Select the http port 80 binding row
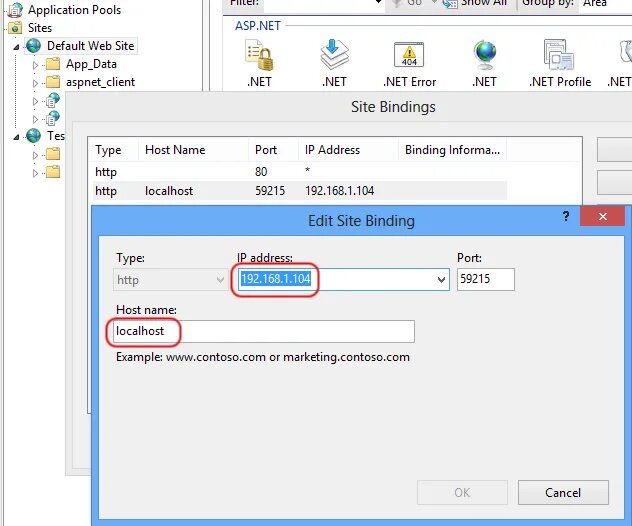 click(300, 172)
